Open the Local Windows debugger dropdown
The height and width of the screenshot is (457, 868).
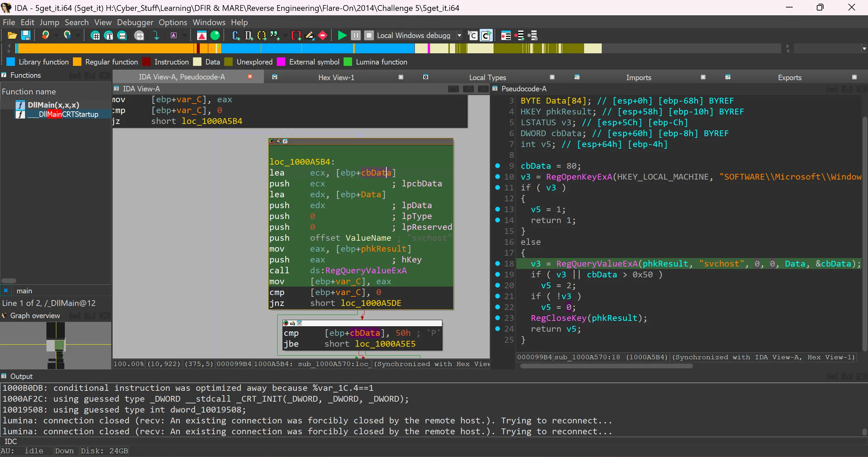point(459,35)
